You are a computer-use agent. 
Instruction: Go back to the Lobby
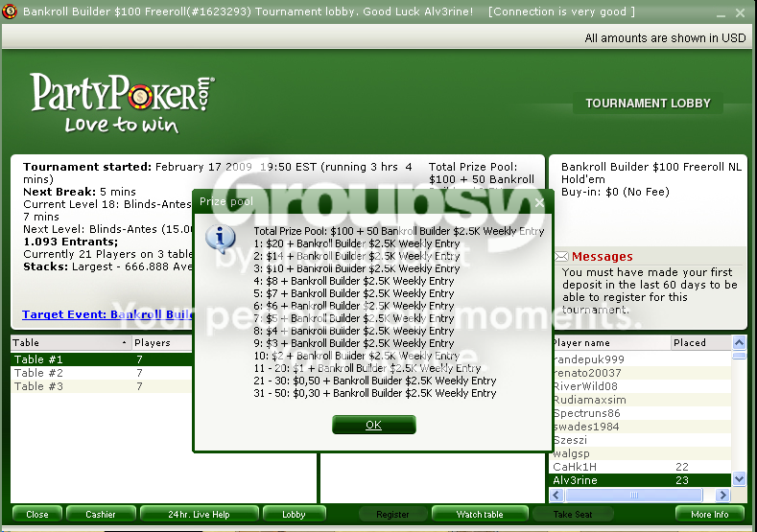pyautogui.click(x=294, y=514)
